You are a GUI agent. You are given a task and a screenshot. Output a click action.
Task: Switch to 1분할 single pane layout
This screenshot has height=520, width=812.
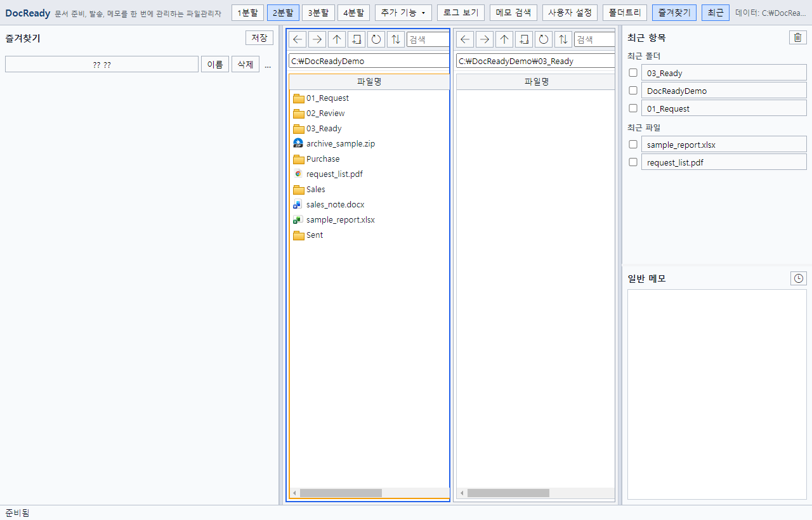(x=248, y=13)
